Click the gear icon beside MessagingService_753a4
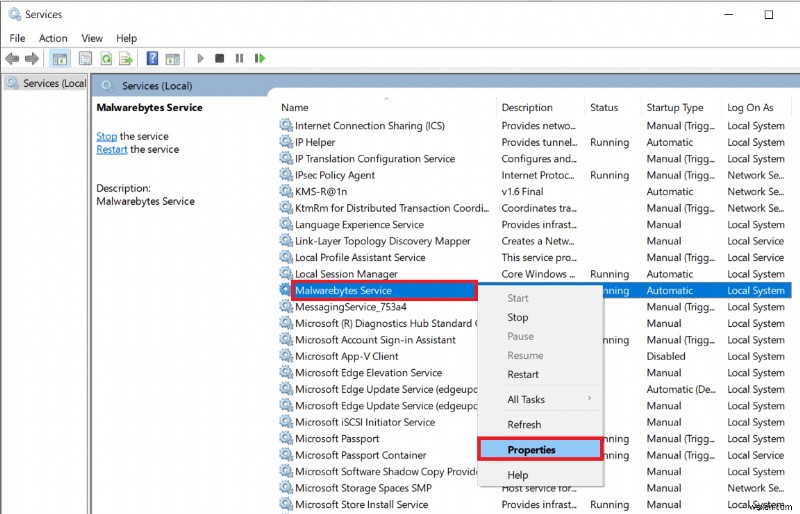 [286, 307]
